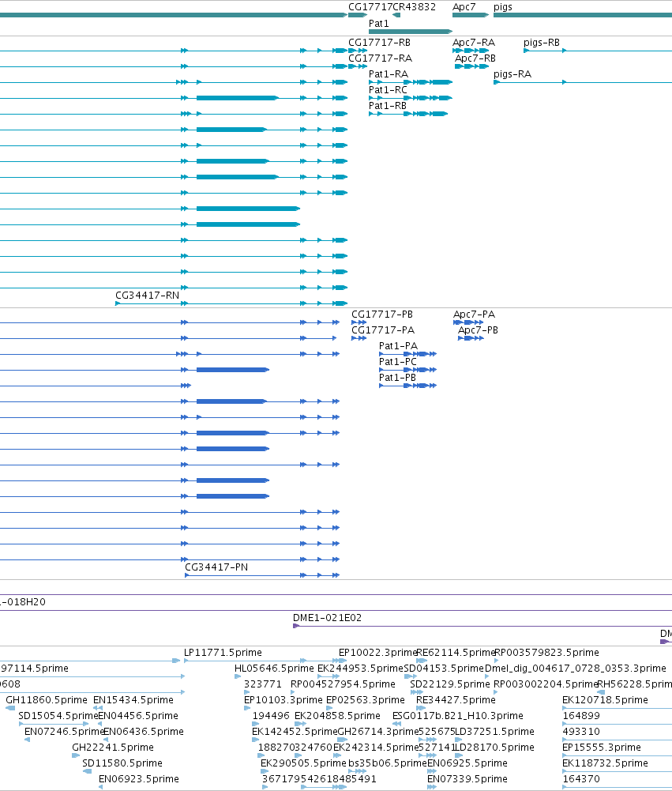Select the SD11580.5prime label
The width and height of the screenshot is (672, 791).
(122, 763)
